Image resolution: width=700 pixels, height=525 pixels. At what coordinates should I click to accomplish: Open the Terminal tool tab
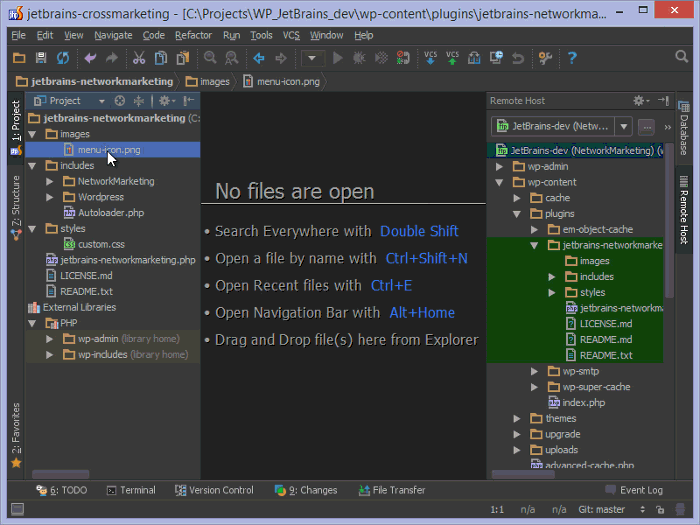(131, 490)
